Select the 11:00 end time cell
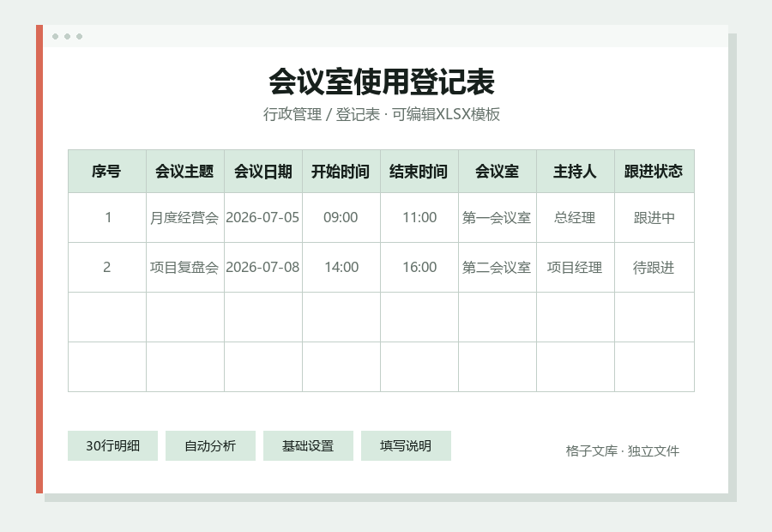Viewport: 772px width, 532px height. 419,218
